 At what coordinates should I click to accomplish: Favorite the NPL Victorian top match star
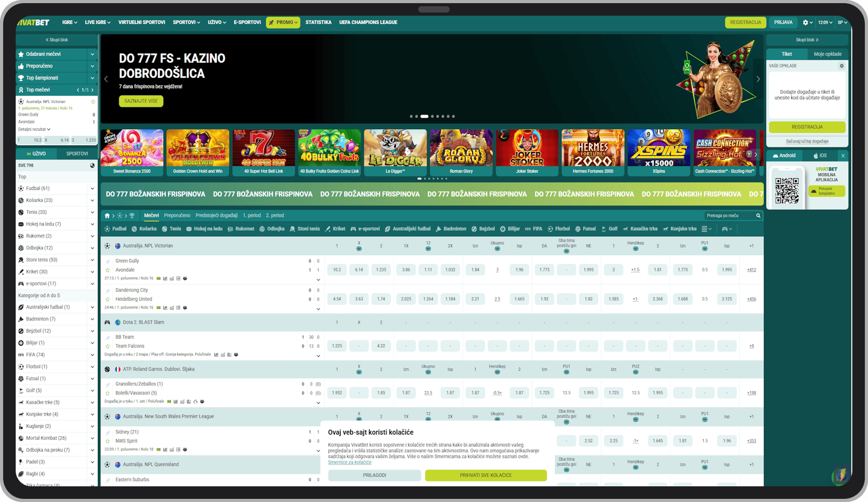tap(93, 102)
